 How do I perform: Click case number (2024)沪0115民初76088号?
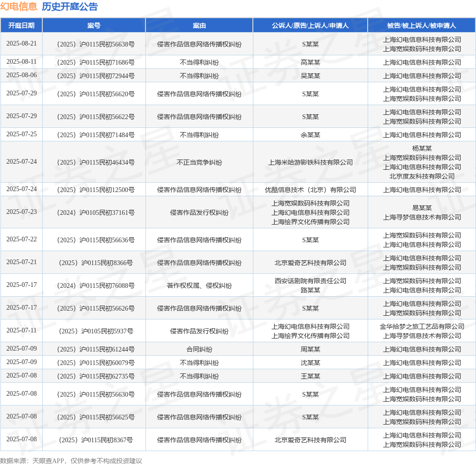tap(96, 286)
